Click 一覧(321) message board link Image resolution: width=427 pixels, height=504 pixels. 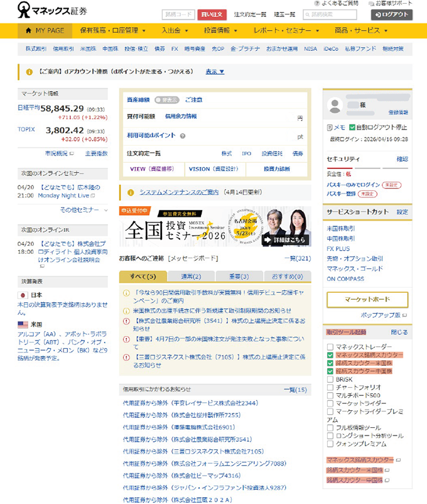pyautogui.click(x=298, y=258)
